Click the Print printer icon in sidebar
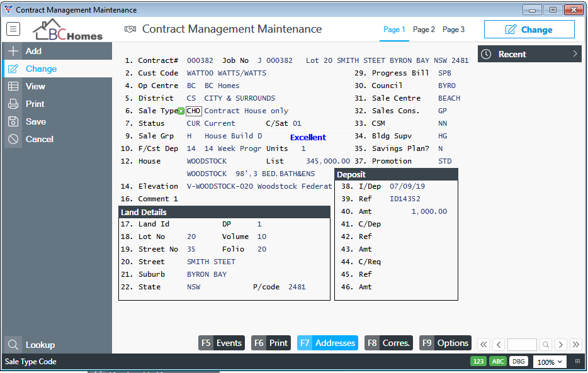 coord(13,104)
